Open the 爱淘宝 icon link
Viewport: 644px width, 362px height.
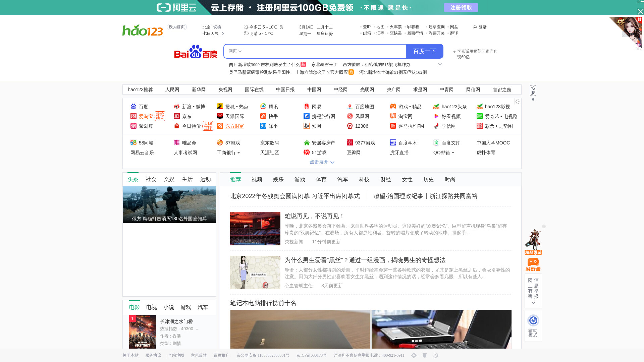tap(133, 116)
